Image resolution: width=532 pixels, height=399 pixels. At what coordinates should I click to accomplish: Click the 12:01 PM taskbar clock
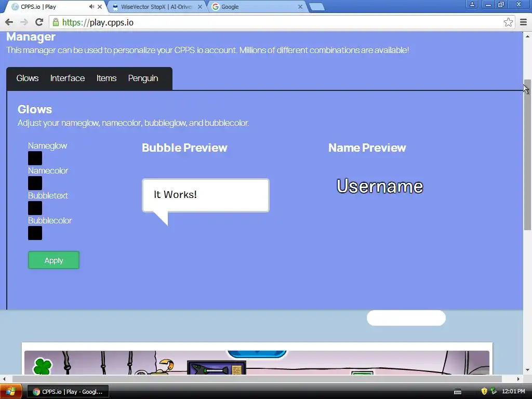(x=513, y=392)
